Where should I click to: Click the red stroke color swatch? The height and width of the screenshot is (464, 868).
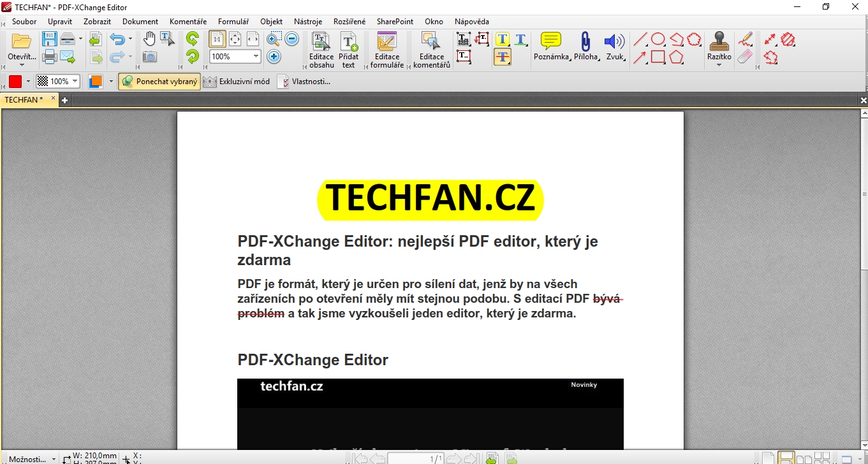[x=15, y=82]
